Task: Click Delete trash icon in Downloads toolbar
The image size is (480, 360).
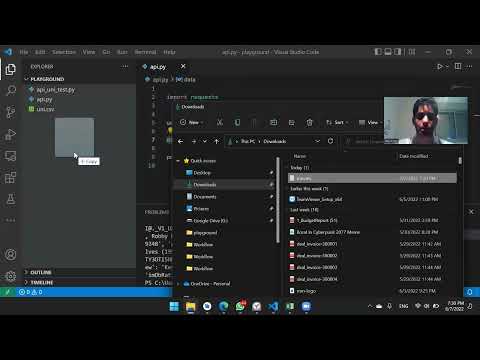Action: tap(310, 122)
